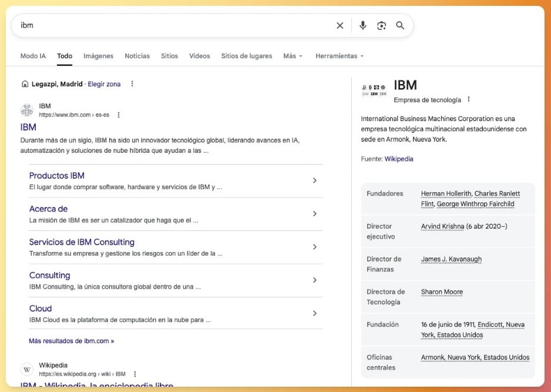Switch to the Modo IA tab

tap(33, 56)
